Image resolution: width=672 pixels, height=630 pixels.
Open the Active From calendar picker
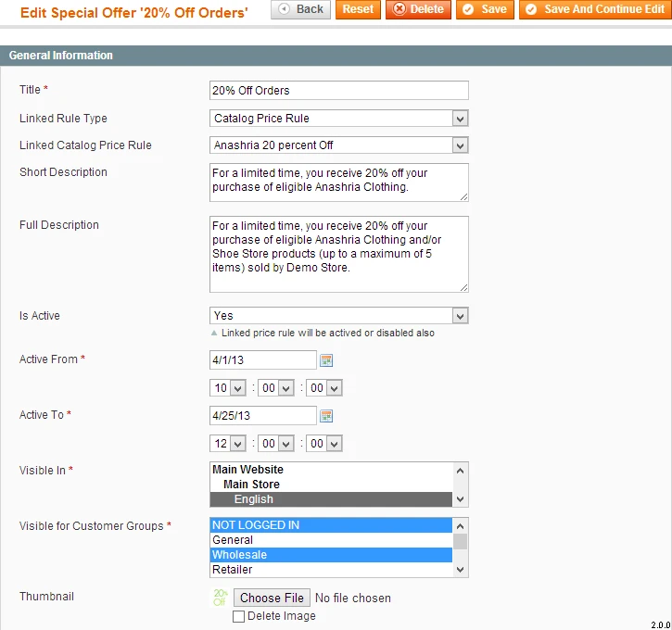[x=326, y=360]
